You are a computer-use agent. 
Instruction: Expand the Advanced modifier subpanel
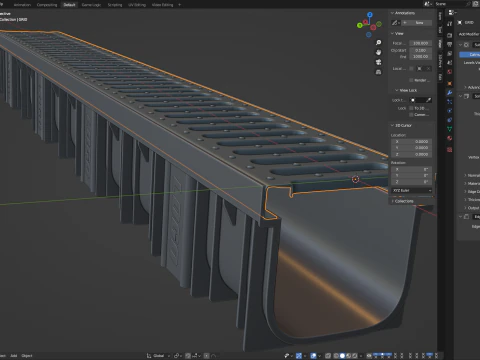[472, 87]
